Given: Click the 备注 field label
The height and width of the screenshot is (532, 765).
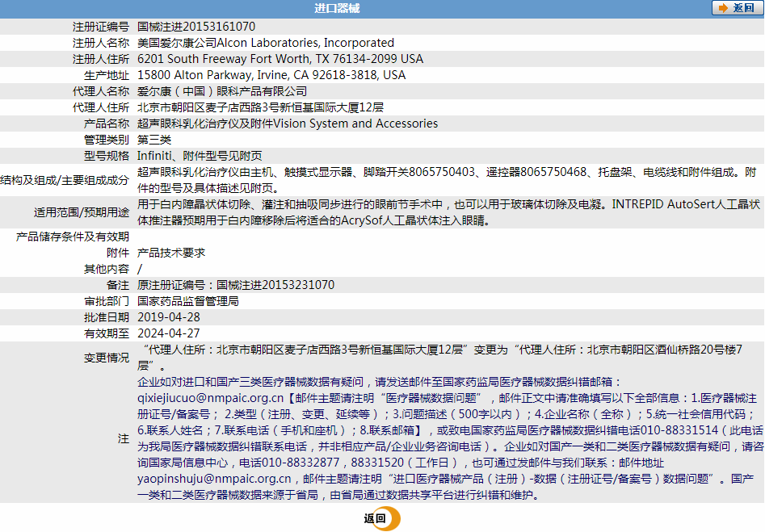Looking at the screenshot, I should click(118, 285).
